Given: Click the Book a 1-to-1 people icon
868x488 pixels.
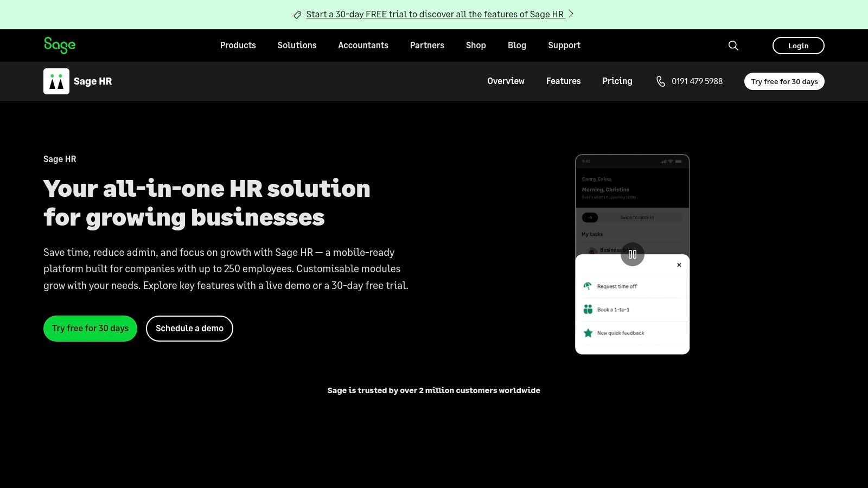Looking at the screenshot, I should [x=588, y=310].
